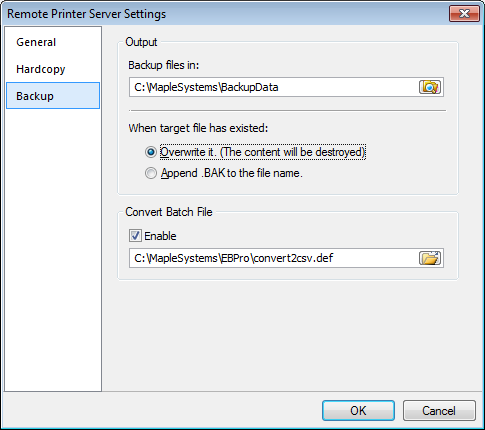Click the "When target file has existed:" label
The width and height of the screenshot is (485, 430).
198,128
